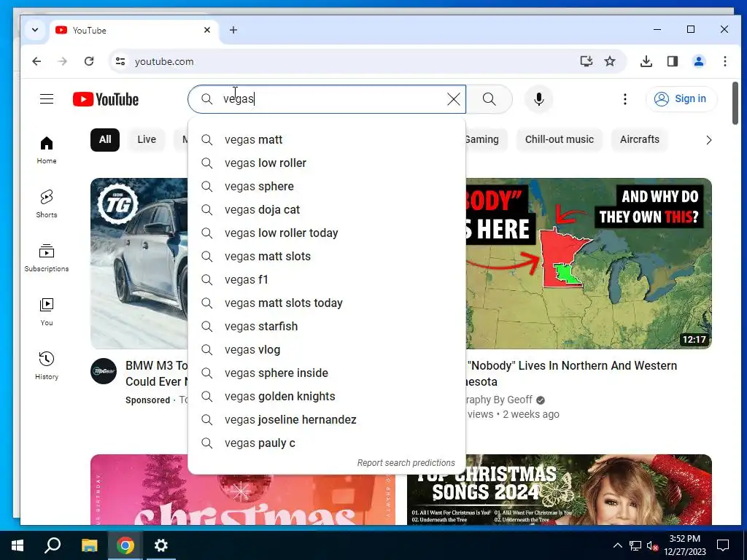The width and height of the screenshot is (747, 560).
Task: Click the address bar URL youtube.com
Action: (164, 61)
